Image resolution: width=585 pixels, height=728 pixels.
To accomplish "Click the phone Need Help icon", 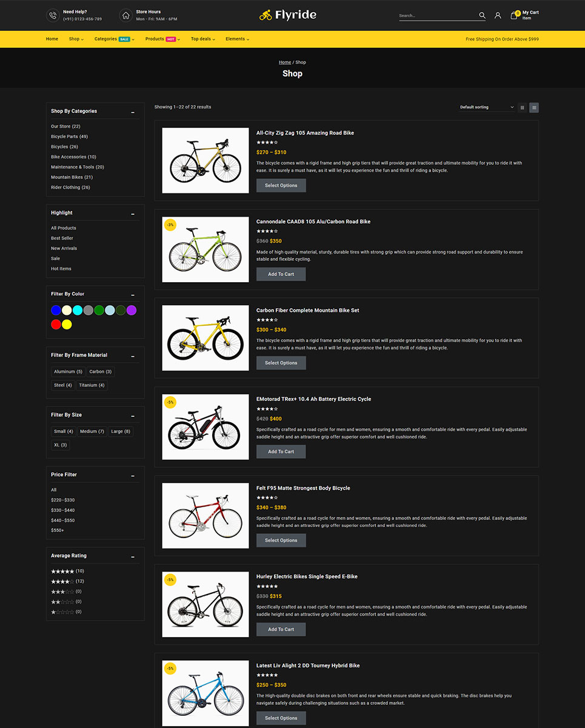I will [53, 16].
